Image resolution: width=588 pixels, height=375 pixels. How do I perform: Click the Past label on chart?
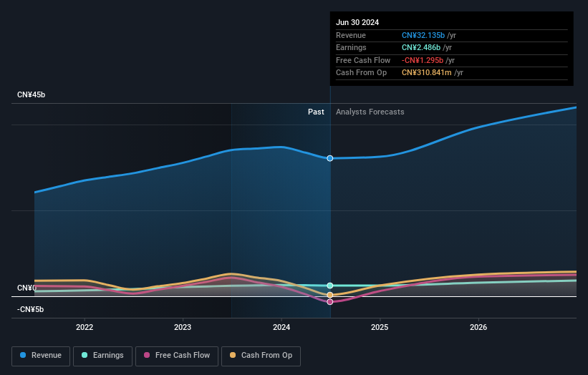pos(316,112)
